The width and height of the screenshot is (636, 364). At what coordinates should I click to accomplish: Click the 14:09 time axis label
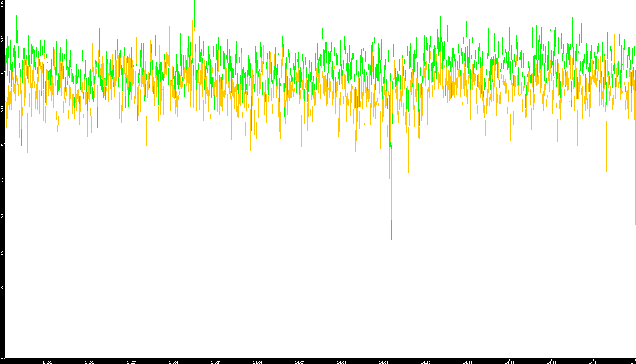coord(383,362)
